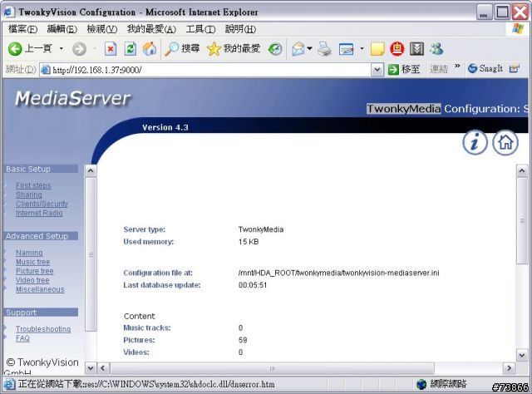This screenshot has width=532, height=394.
Task: Click the gray hourglass-like toolbar icon
Action: tap(416, 49)
